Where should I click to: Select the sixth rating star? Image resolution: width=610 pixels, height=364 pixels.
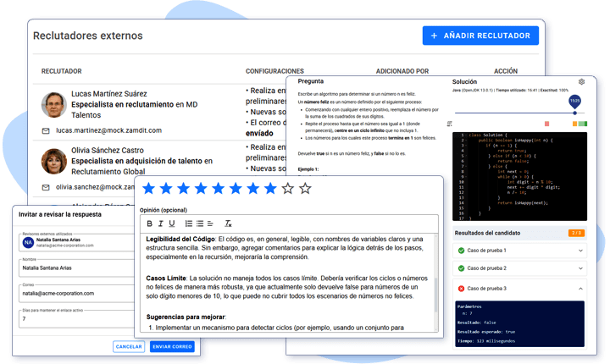pyautogui.click(x=236, y=189)
